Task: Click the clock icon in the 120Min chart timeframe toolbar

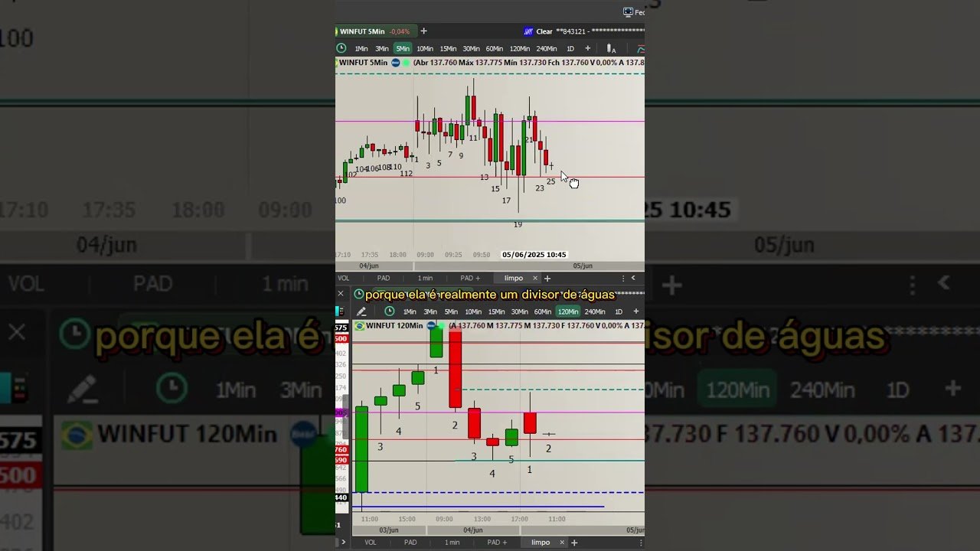Action: click(x=390, y=311)
